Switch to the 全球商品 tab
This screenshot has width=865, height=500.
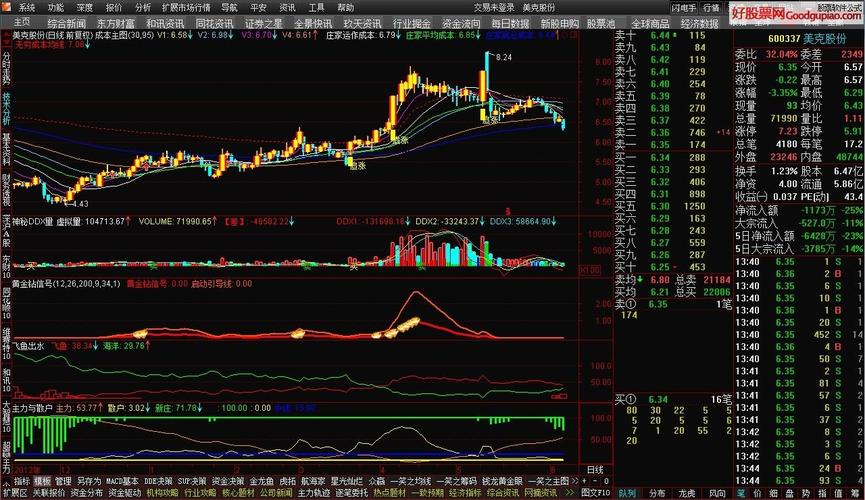point(650,23)
